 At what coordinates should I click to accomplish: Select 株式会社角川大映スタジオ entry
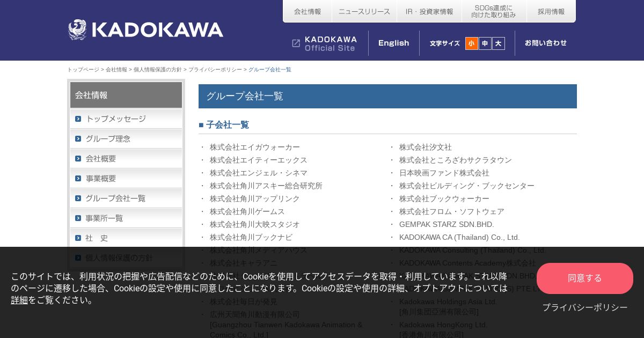point(255,224)
